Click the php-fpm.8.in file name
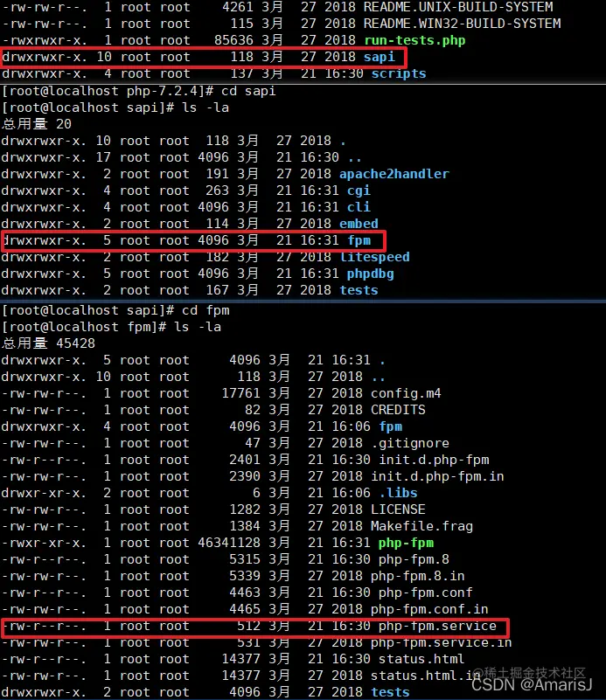Screen dimensions: 606x700 click(418, 576)
